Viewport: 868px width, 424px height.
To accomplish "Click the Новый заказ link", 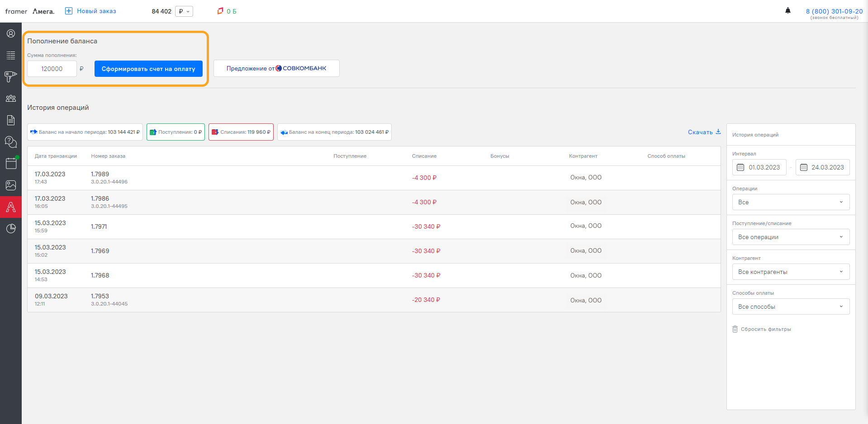I will [x=96, y=11].
